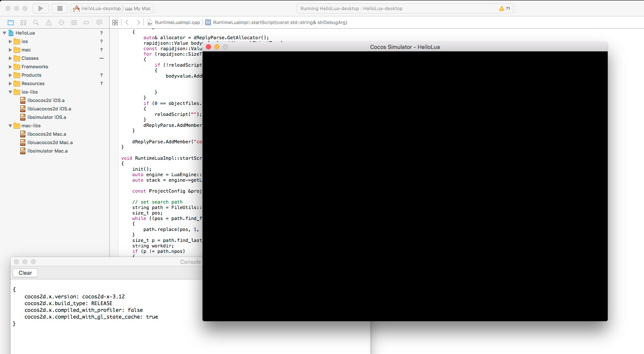Click the Running HelloLua-desktop activity status
This screenshot has width=644, height=354.
352,8
